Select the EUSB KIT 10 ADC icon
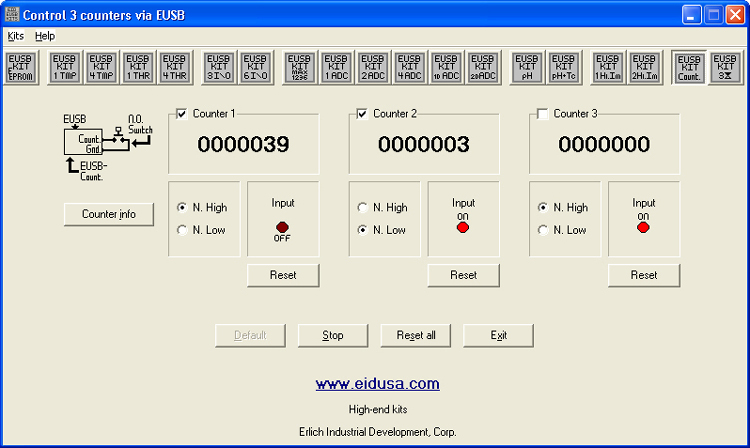Screen dimensions: 750x448 pos(446,67)
